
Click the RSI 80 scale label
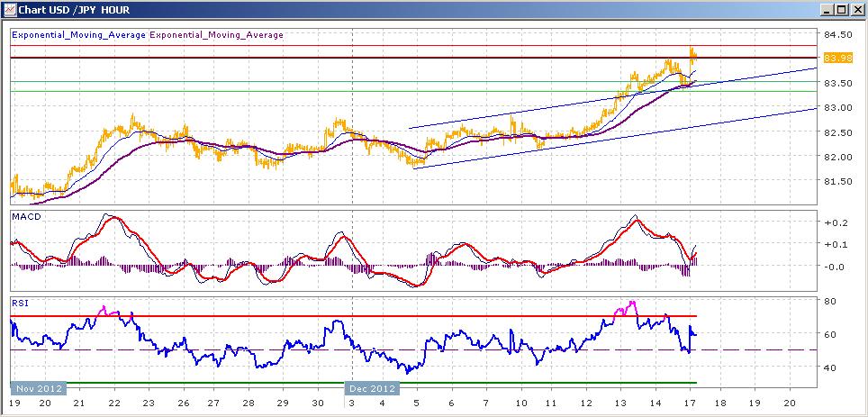829,301
